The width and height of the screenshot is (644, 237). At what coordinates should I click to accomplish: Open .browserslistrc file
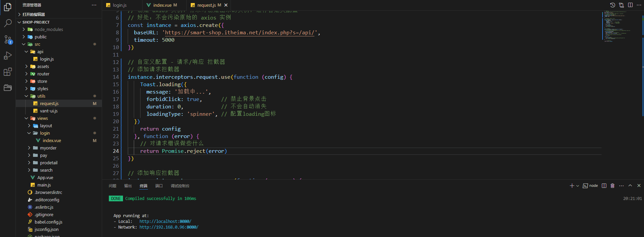[x=59, y=192]
